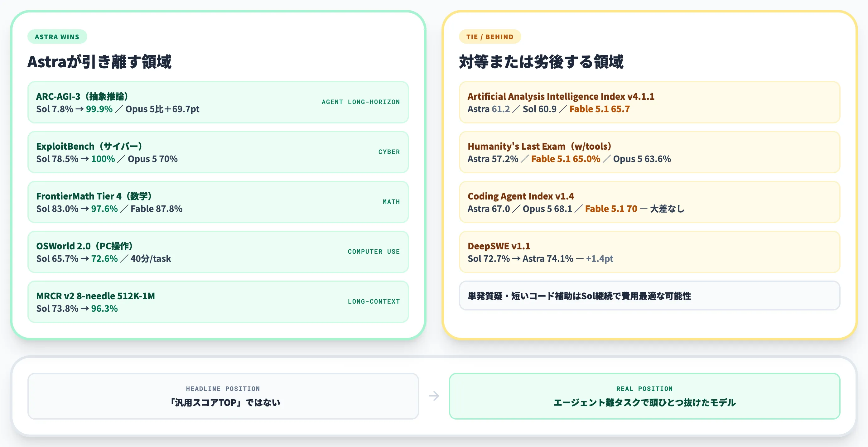This screenshot has height=447, width=868.
Task: Click the FrontierMath Tier 4（数学）title
Action: pos(95,196)
